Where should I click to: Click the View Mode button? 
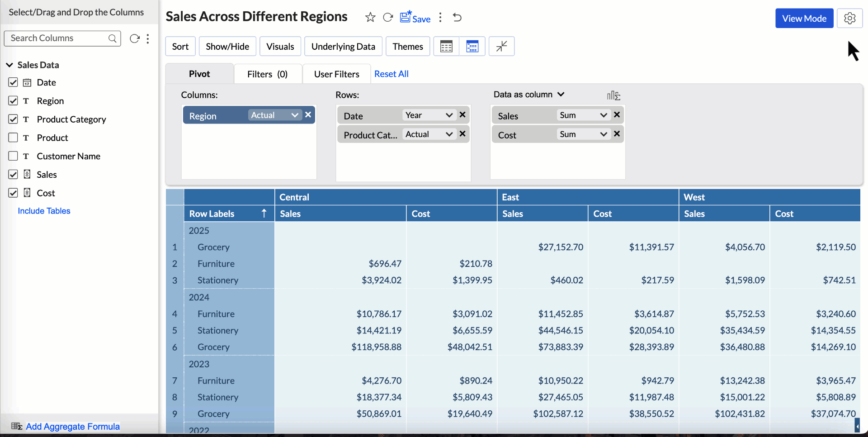coord(804,19)
